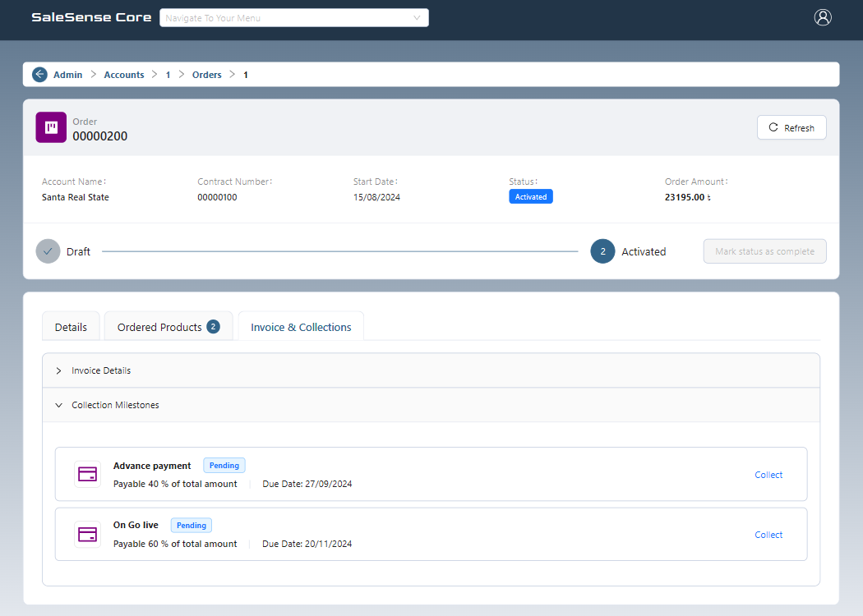Collect the Advance payment milestone
Image resolution: width=863 pixels, height=616 pixels.
coord(768,475)
